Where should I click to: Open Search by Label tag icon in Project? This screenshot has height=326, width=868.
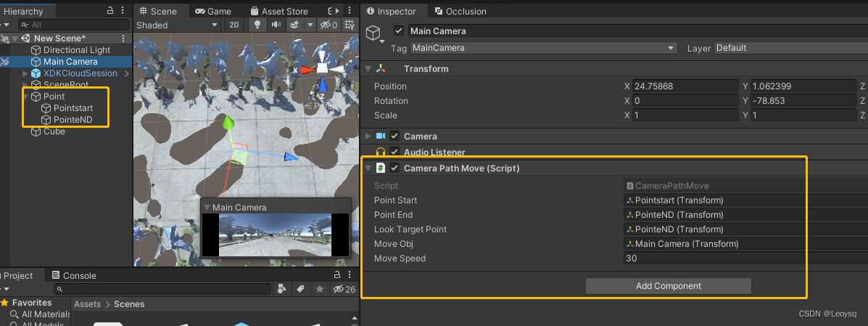click(300, 289)
